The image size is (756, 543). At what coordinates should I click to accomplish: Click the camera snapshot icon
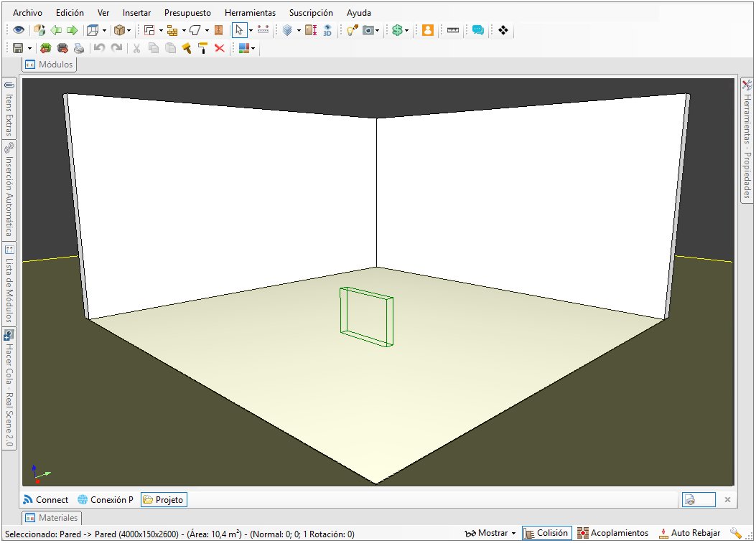tap(368, 30)
